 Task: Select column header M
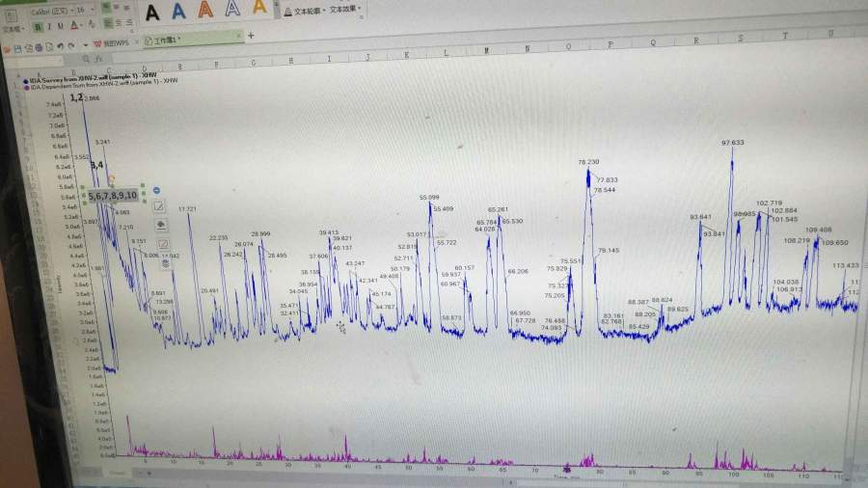tap(487, 50)
